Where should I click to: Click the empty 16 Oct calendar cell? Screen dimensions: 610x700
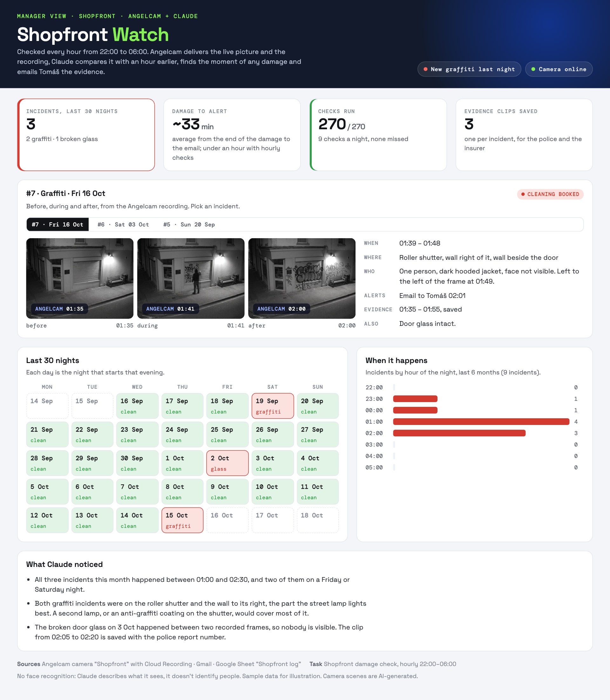[x=227, y=520]
